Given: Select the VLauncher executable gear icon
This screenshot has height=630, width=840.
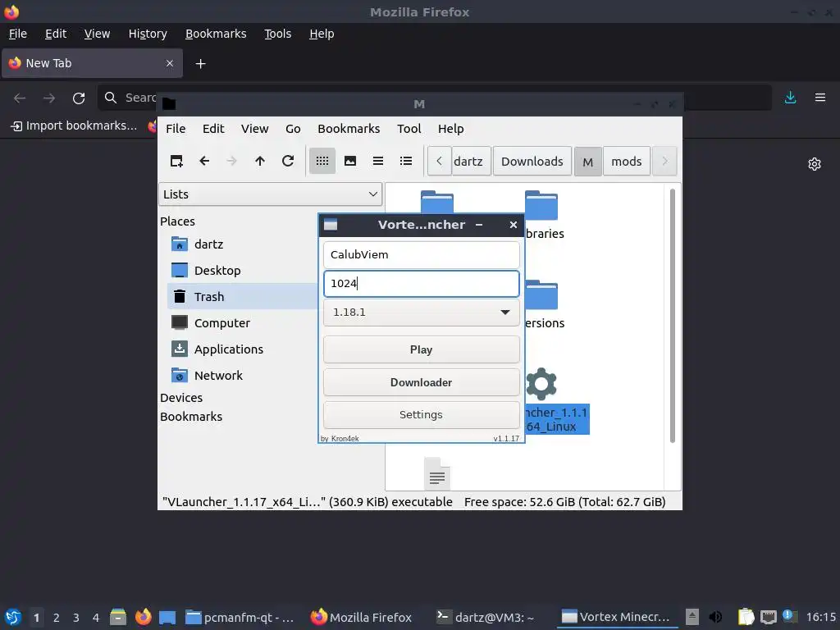Looking at the screenshot, I should coord(541,384).
